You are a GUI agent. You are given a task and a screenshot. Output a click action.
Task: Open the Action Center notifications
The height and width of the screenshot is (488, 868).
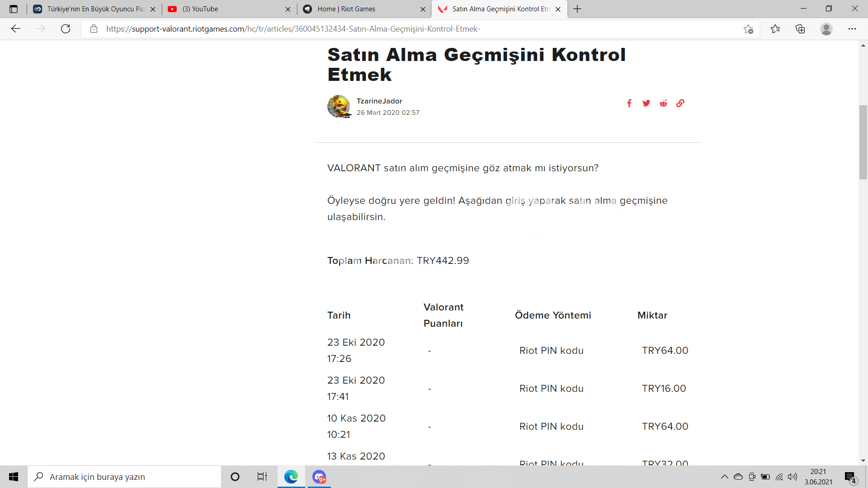(x=850, y=477)
